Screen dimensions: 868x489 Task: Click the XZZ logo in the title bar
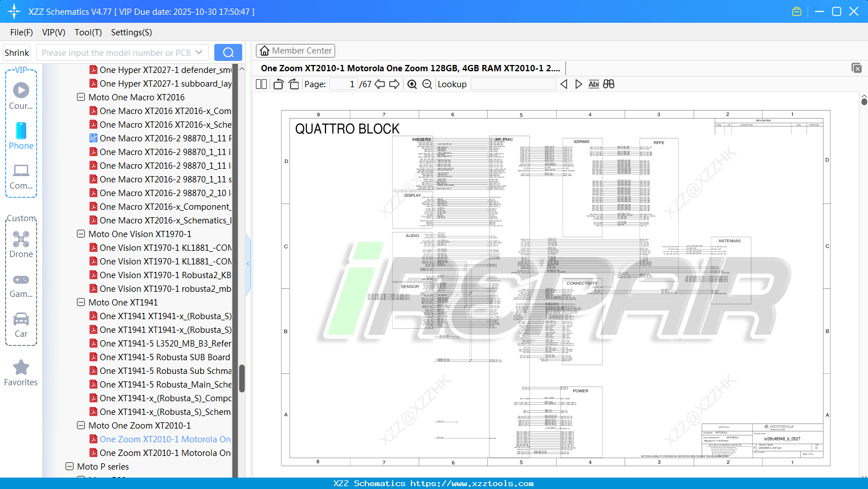[x=14, y=11]
